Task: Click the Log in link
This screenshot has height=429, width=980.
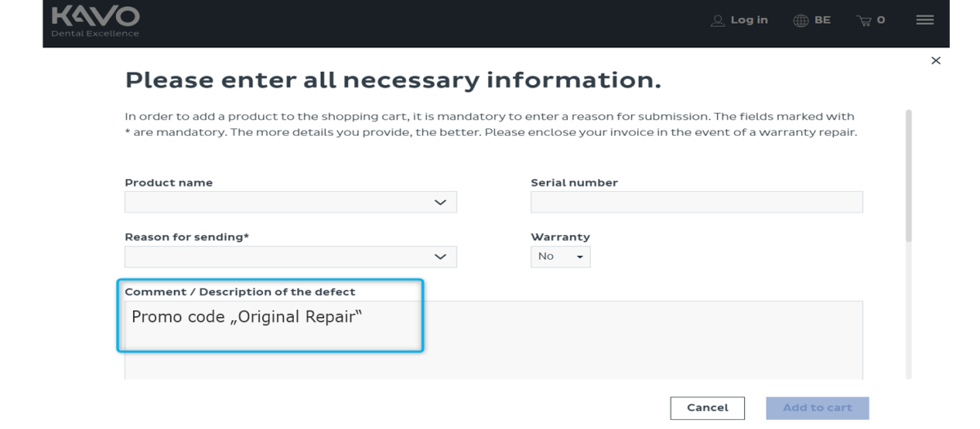Action: [749, 20]
